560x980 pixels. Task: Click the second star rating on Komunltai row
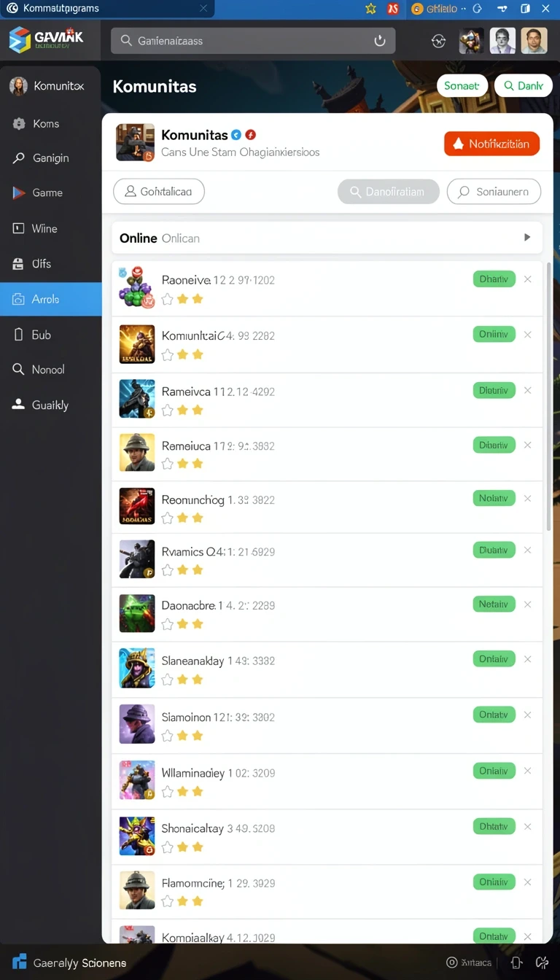182,354
